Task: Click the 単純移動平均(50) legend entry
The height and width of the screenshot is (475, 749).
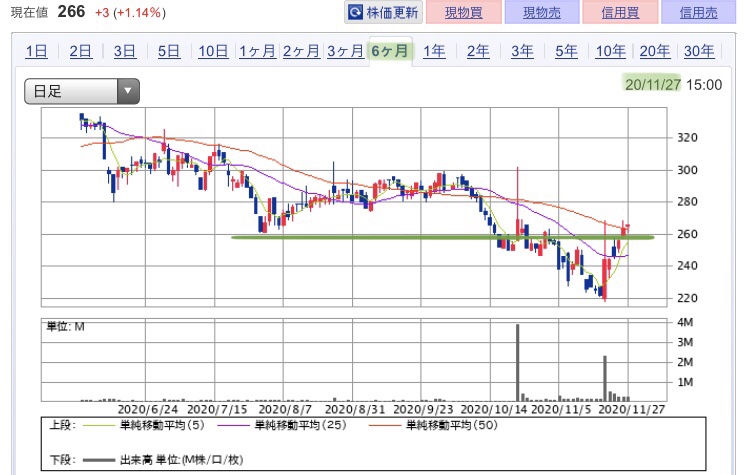Action: click(x=452, y=425)
